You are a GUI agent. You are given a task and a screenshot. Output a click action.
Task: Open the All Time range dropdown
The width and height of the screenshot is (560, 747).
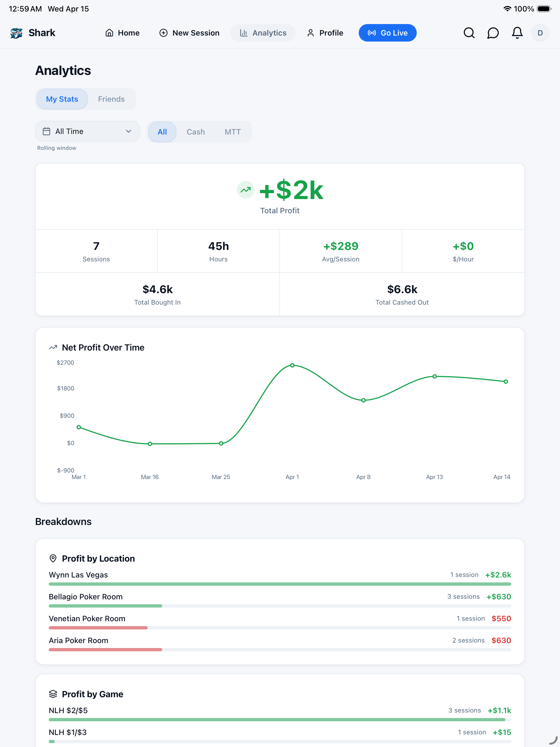[x=87, y=131]
